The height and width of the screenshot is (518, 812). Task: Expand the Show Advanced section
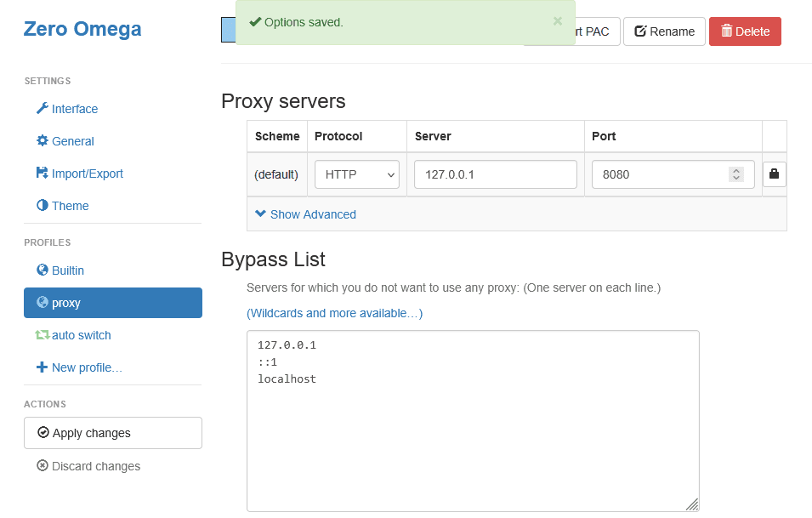pos(305,214)
